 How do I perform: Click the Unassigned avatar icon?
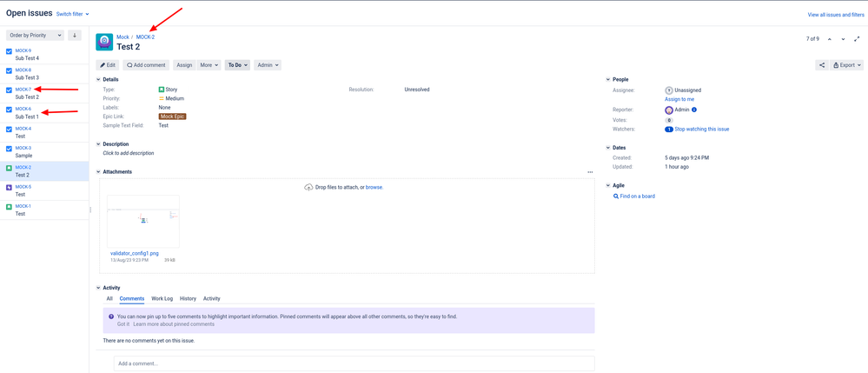[x=669, y=90]
